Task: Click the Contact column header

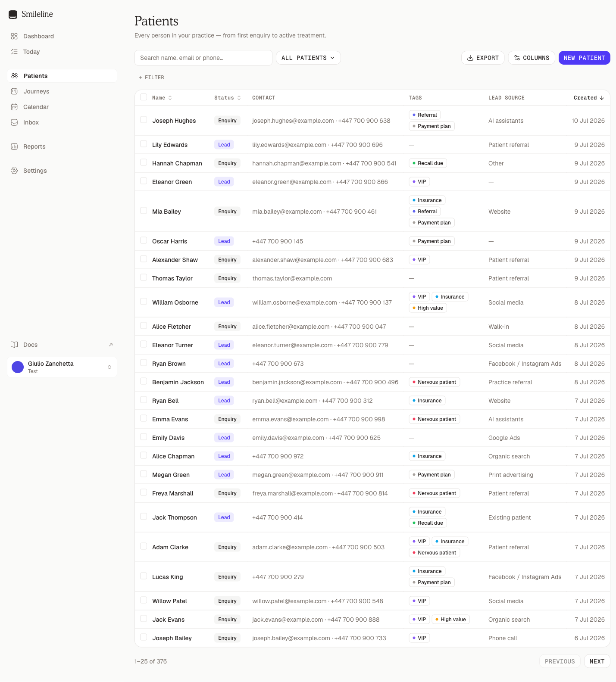Action: [264, 98]
